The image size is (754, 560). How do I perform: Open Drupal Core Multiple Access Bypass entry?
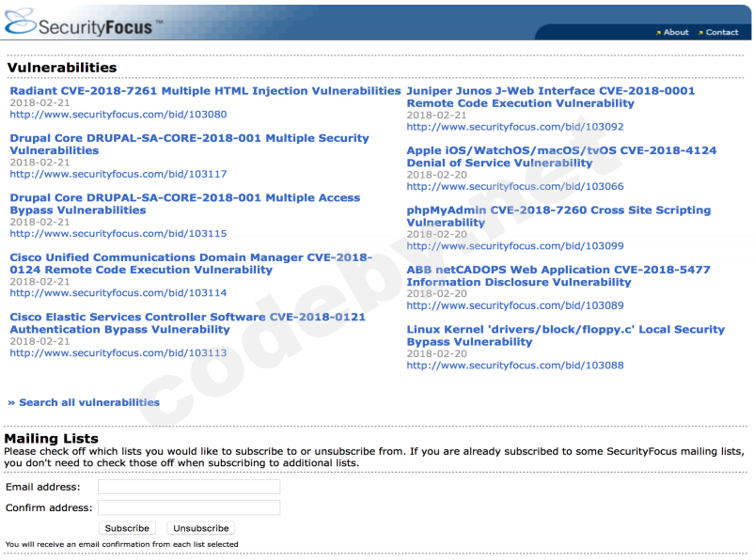[185, 204]
